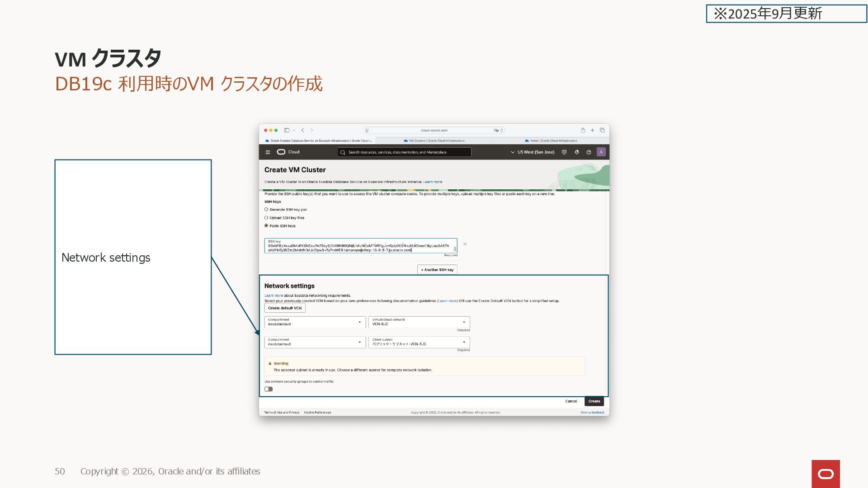Select Upload SSH key files option
The height and width of the screenshot is (488, 868).
coord(266,218)
